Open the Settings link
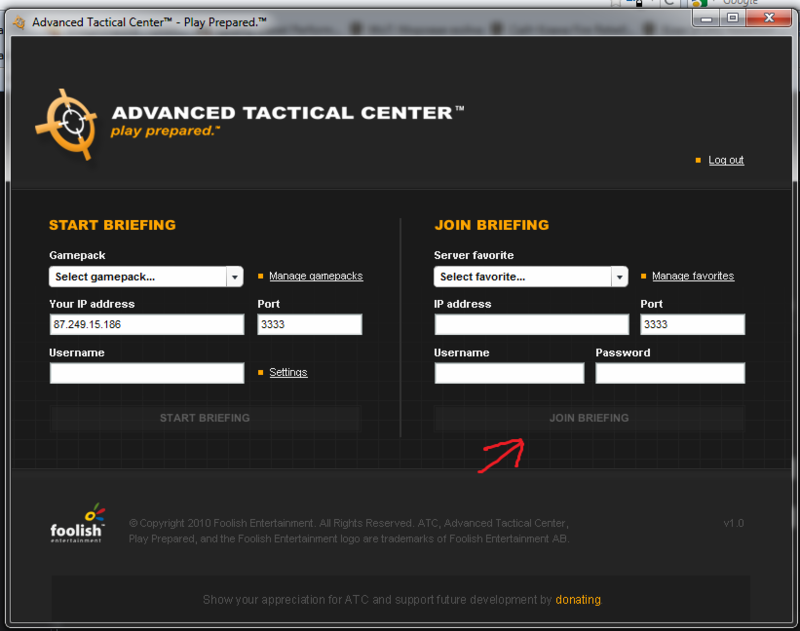Screen dimensions: 800x631 (288, 373)
